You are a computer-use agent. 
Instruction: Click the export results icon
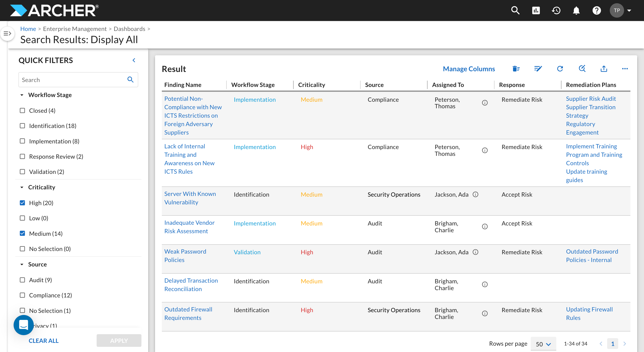(x=604, y=68)
